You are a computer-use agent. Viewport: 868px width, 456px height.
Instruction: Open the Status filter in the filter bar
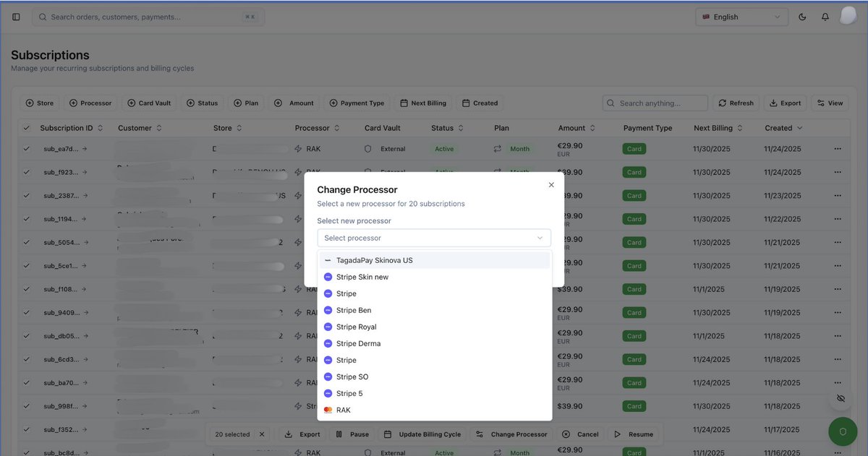coord(203,103)
